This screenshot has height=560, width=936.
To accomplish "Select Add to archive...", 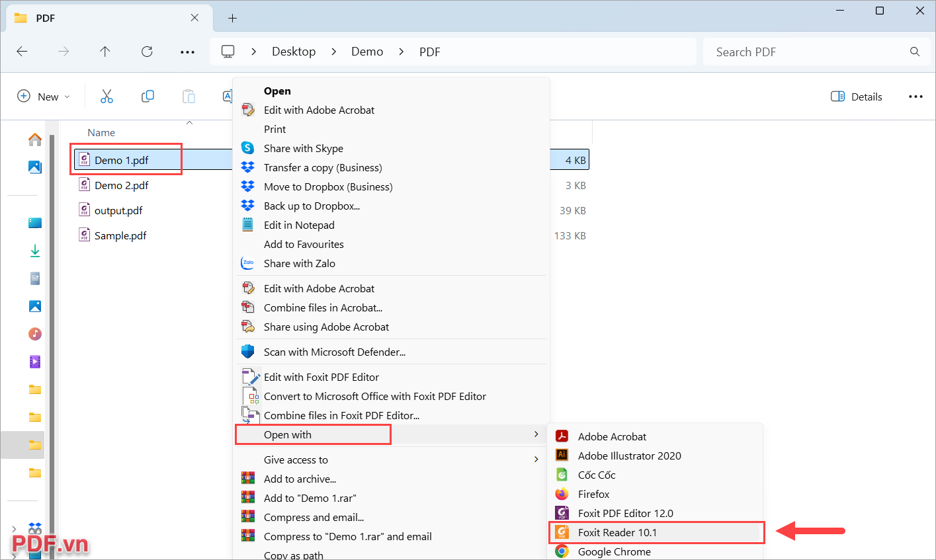I will tap(392, 479).
